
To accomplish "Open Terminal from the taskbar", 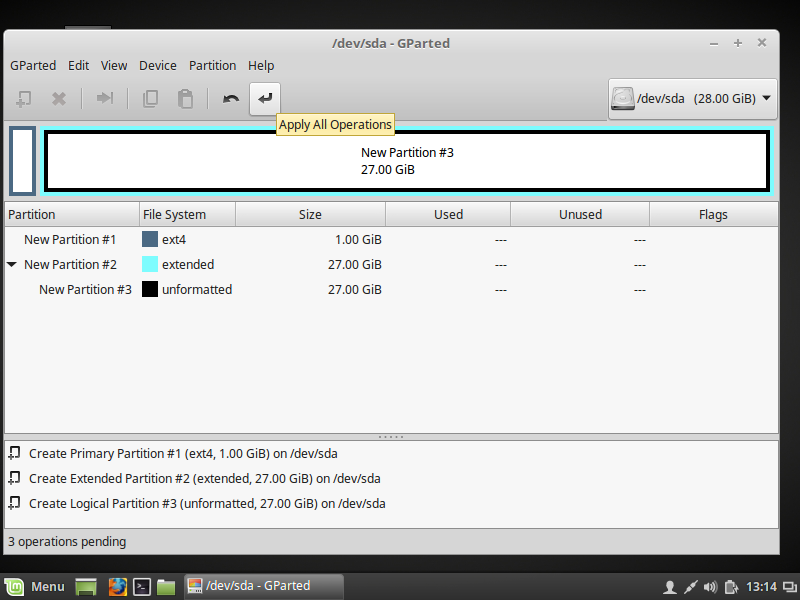I will pos(141,587).
